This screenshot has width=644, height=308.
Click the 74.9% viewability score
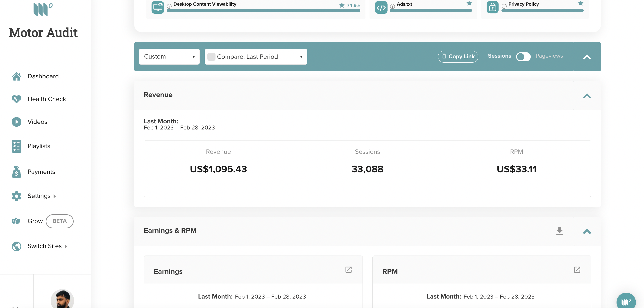(x=353, y=5)
